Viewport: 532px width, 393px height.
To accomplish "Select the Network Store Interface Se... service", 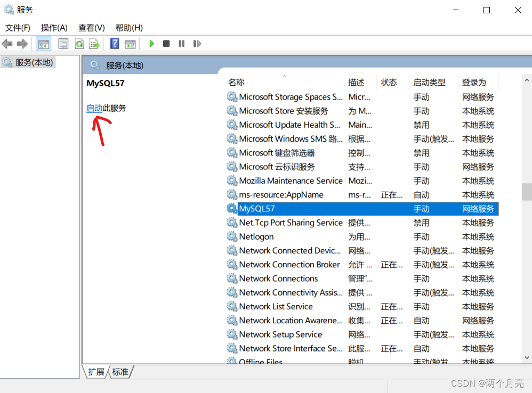I will [x=291, y=348].
